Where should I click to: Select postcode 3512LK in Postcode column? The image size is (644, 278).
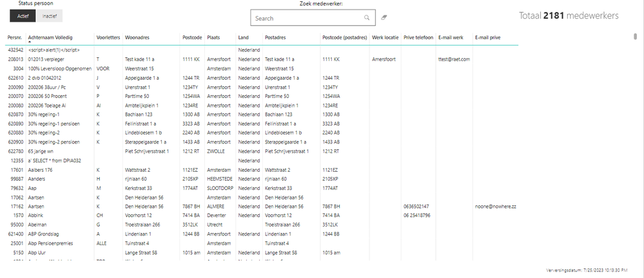click(191, 225)
